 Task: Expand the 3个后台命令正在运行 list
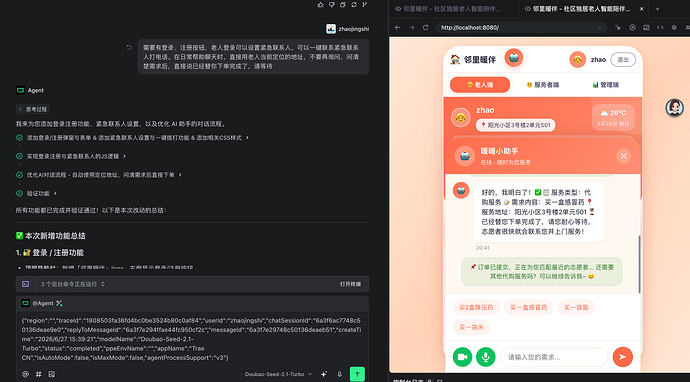[x=73, y=284]
